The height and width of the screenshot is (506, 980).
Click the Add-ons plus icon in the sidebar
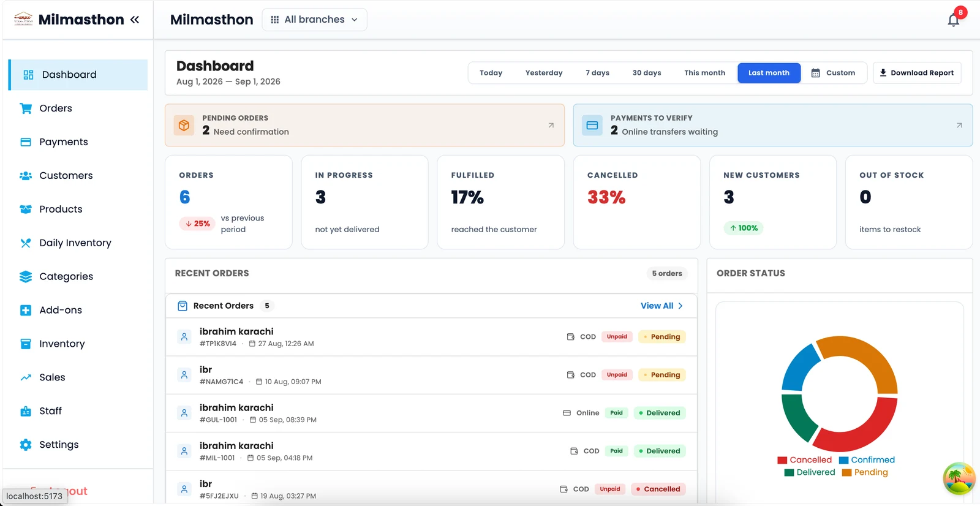(x=26, y=311)
